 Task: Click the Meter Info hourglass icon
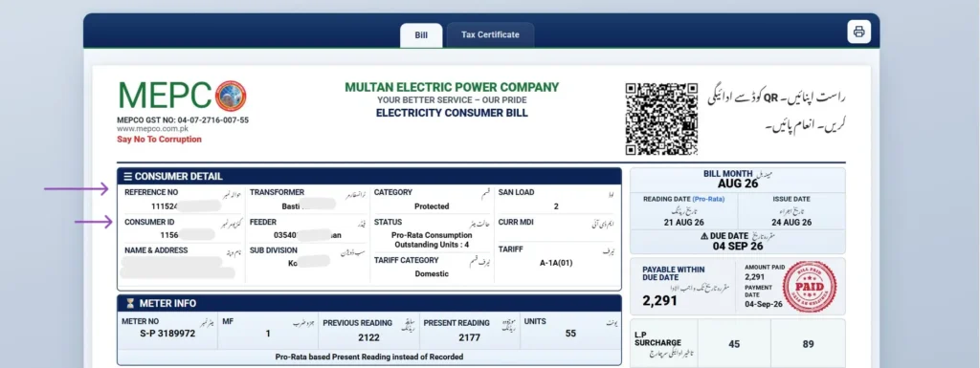[130, 304]
